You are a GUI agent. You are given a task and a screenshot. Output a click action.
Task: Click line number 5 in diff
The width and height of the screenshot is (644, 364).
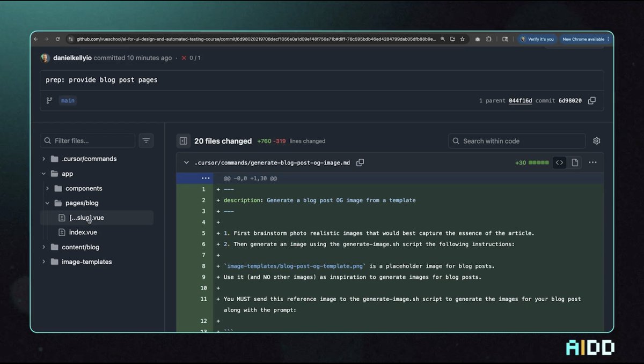coord(203,233)
